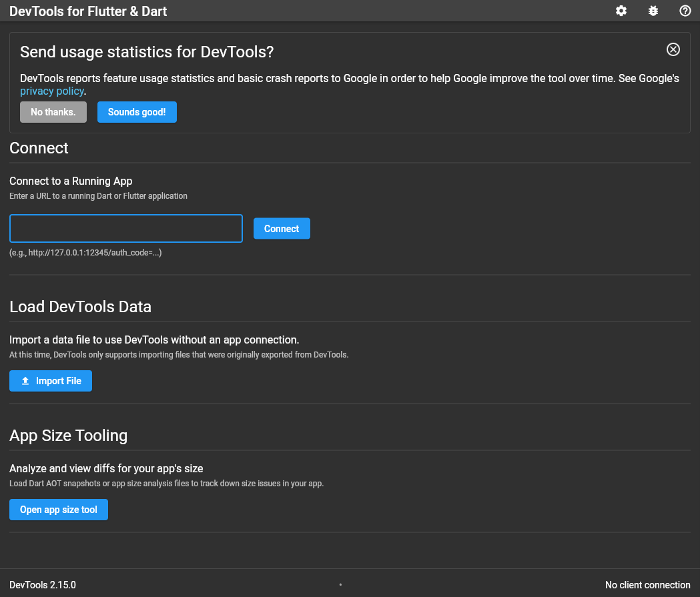700x597 pixels.
Task: Dismiss the usage statistics banner
Action: tap(673, 49)
